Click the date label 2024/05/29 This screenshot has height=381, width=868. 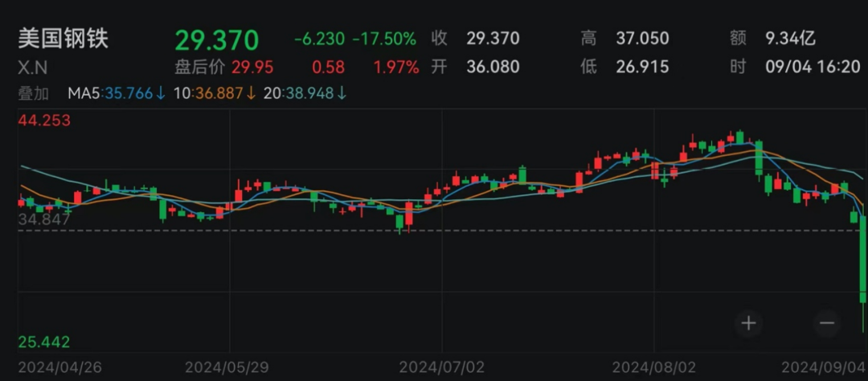coord(228,367)
